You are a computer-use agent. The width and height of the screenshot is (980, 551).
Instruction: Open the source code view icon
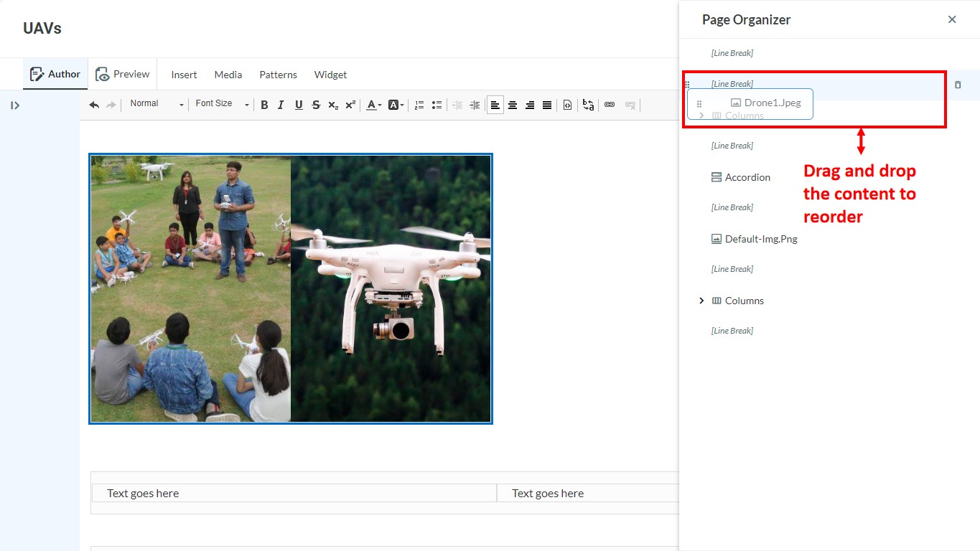(x=567, y=105)
